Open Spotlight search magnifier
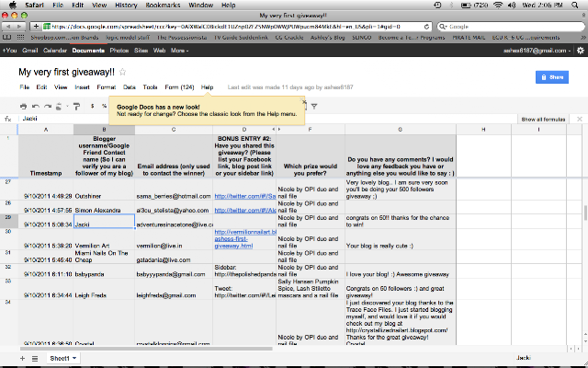 click(x=575, y=6)
